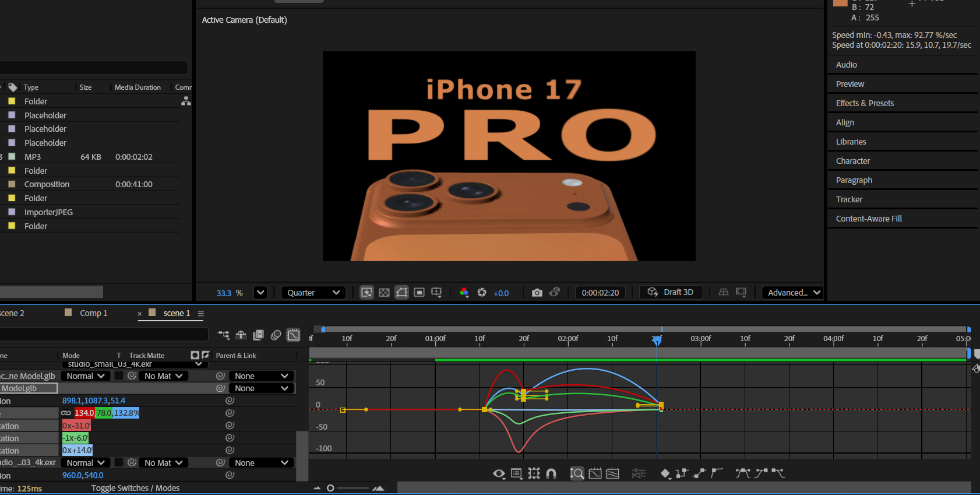This screenshot has width=980, height=495.
Task: Apply Easy Ease Out to keyframes
Action: click(778, 473)
